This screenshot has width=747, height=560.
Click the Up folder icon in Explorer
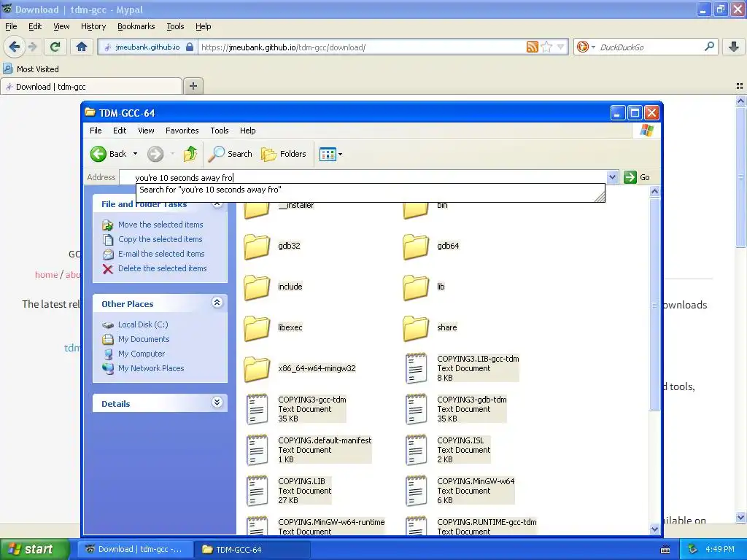190,154
